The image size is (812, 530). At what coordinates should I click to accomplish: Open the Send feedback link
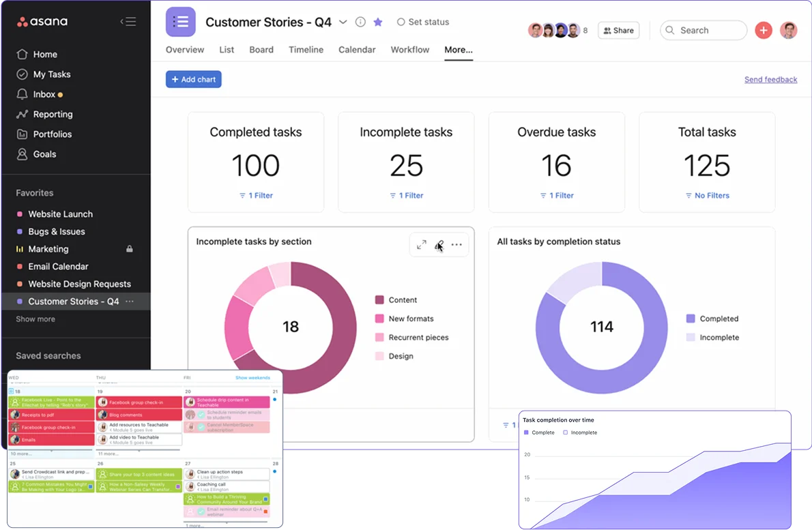tap(770, 79)
